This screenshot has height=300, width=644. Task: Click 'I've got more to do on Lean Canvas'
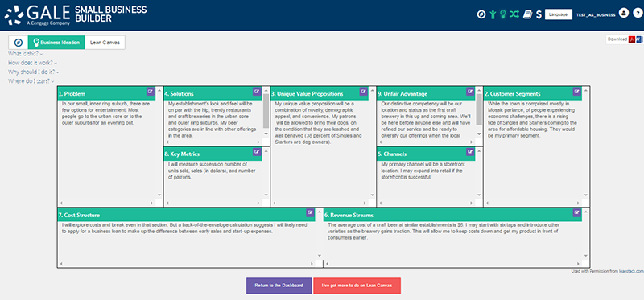coord(357,286)
